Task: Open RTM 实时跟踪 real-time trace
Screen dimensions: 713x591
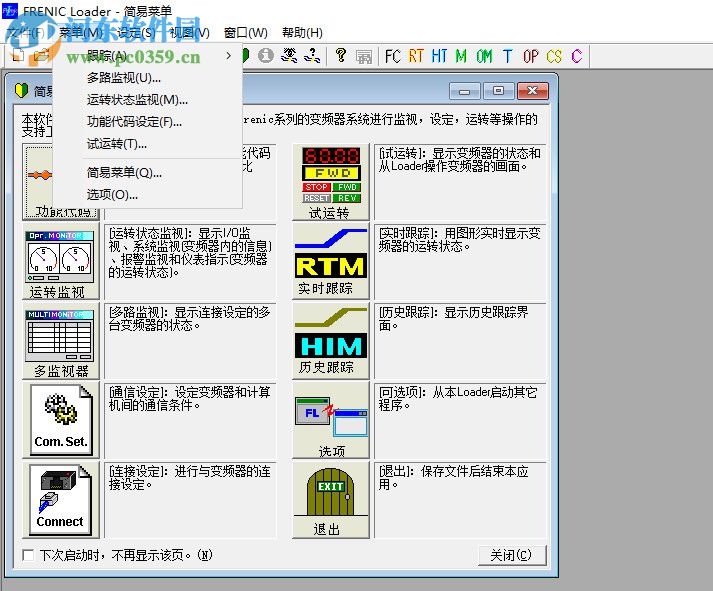Action: 331,261
